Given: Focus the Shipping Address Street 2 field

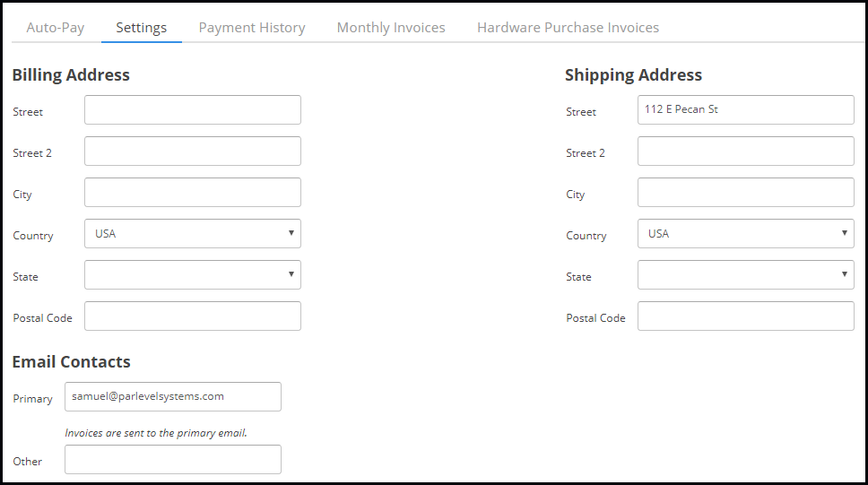Looking at the screenshot, I should [x=745, y=152].
